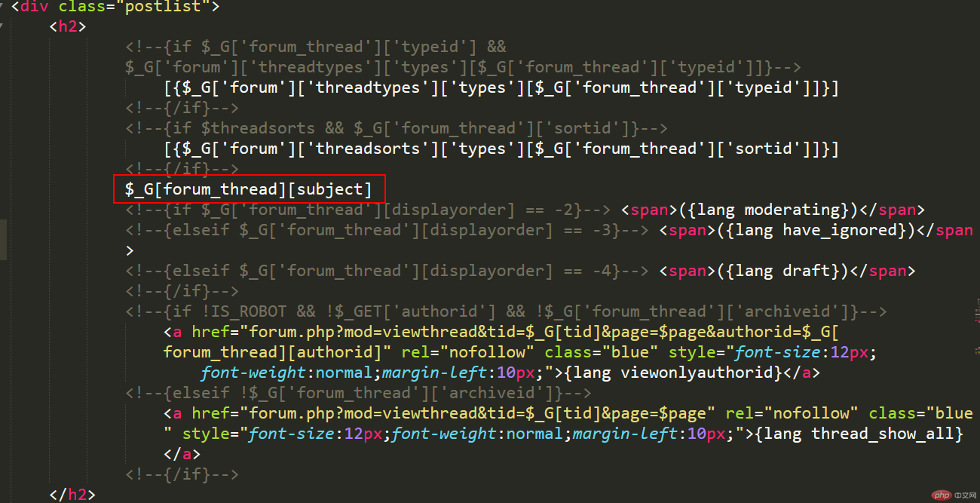This screenshot has width=980, height=503.
Task: Click the first 'typeid' if-condition comment
Action: tap(316, 48)
